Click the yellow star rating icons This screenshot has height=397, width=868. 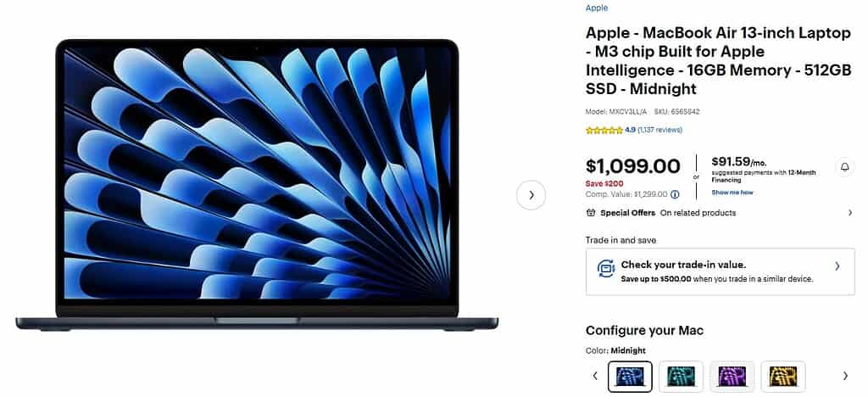pyautogui.click(x=604, y=130)
